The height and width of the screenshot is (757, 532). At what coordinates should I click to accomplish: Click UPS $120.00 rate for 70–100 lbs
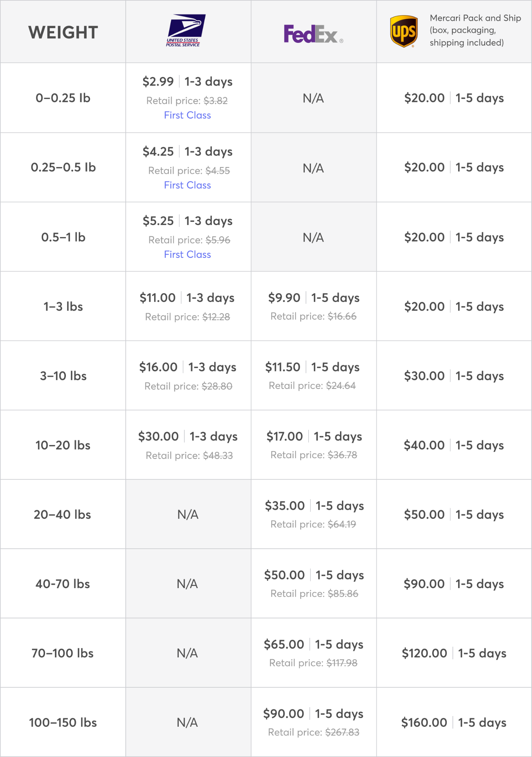(x=424, y=653)
